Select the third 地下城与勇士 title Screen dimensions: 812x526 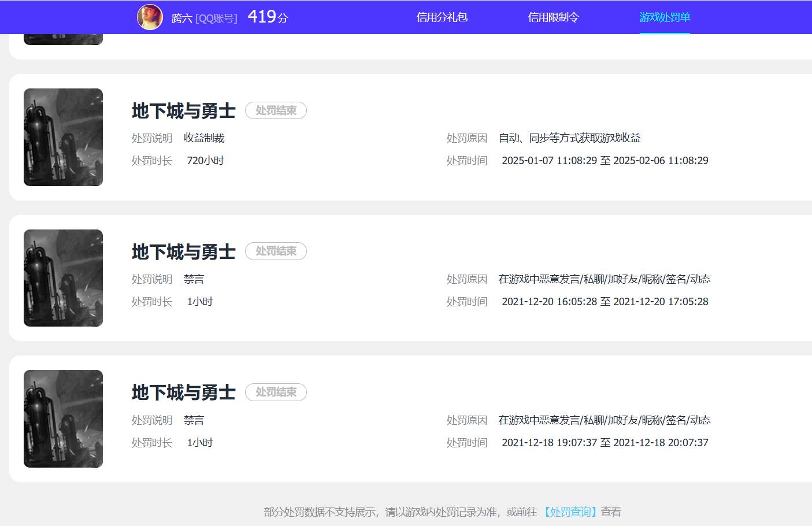pos(183,392)
